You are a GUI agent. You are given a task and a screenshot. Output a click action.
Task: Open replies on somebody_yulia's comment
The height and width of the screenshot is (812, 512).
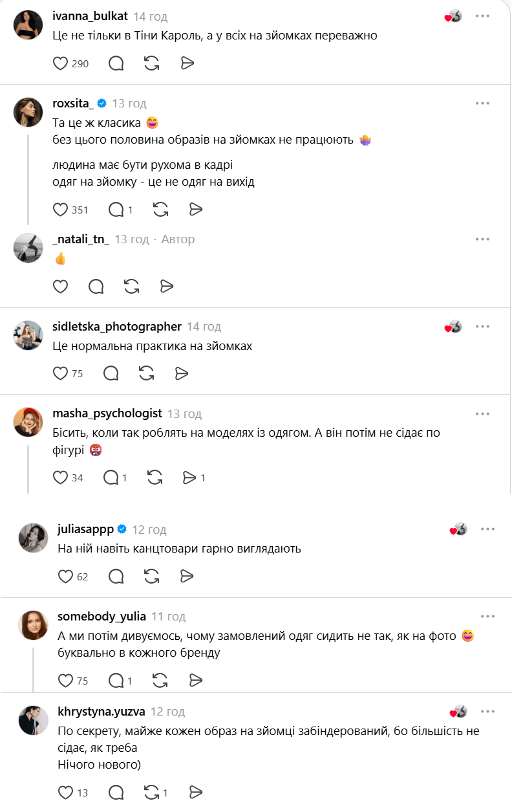(x=116, y=680)
